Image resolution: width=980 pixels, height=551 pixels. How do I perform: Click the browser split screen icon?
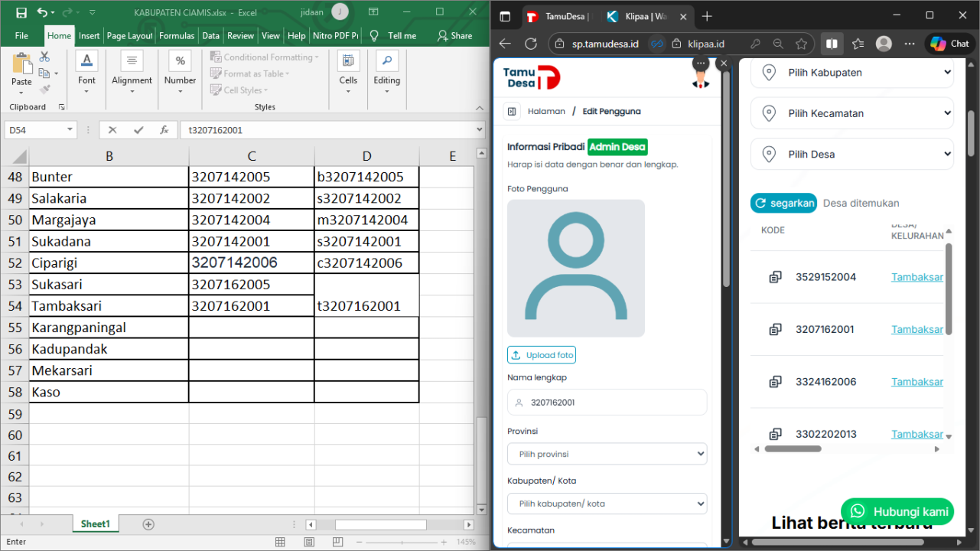click(x=832, y=44)
